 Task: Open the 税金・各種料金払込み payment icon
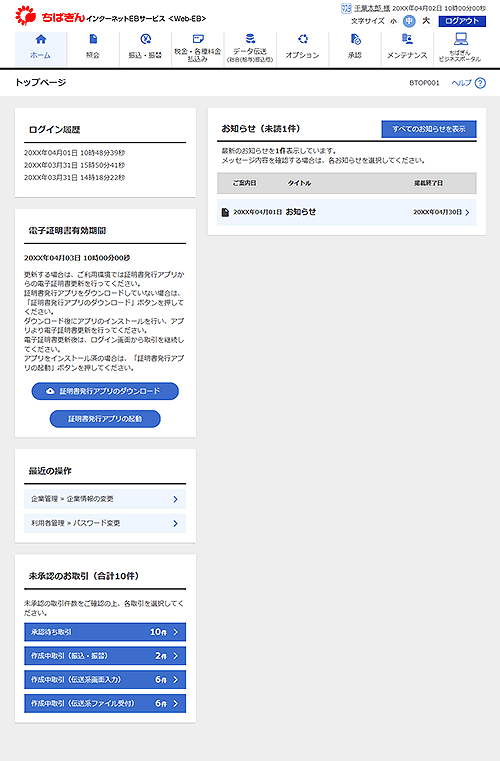pyautogui.click(x=198, y=39)
